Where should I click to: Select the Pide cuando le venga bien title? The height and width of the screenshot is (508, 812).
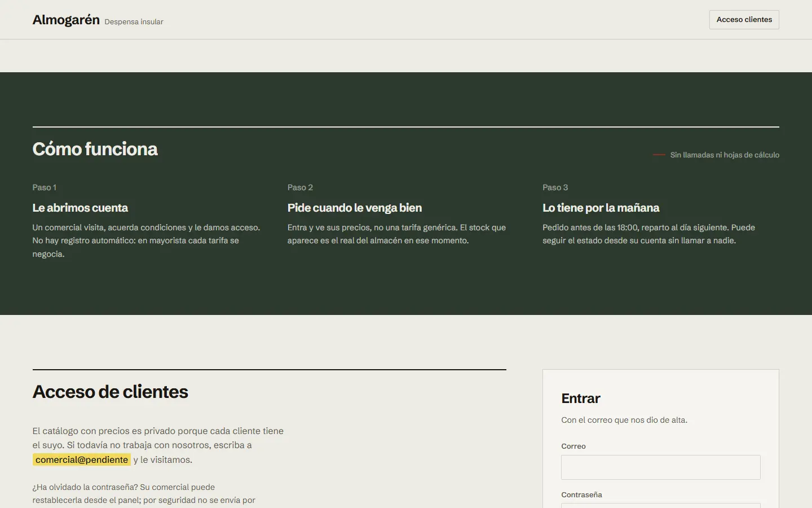[355, 208]
